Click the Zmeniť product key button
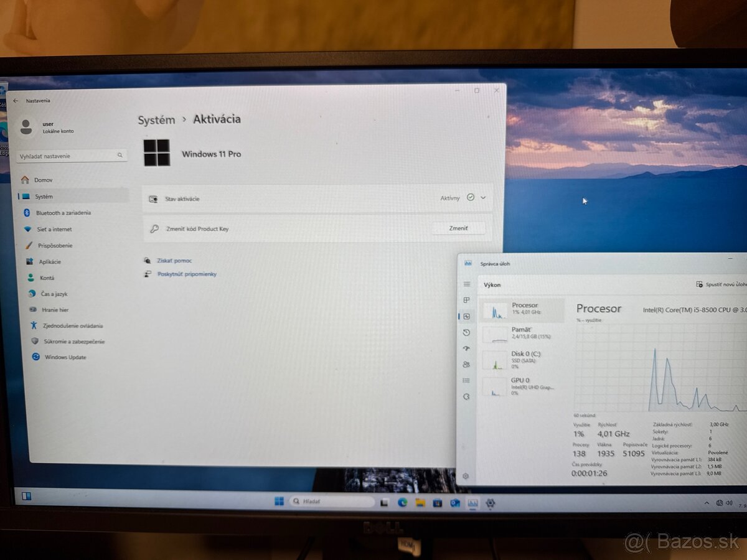 [x=459, y=228]
